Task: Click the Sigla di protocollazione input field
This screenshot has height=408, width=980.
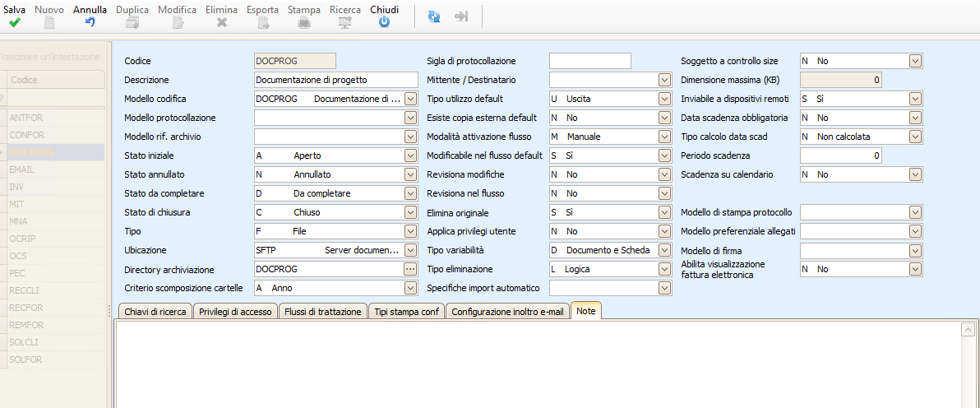Action: (x=589, y=61)
